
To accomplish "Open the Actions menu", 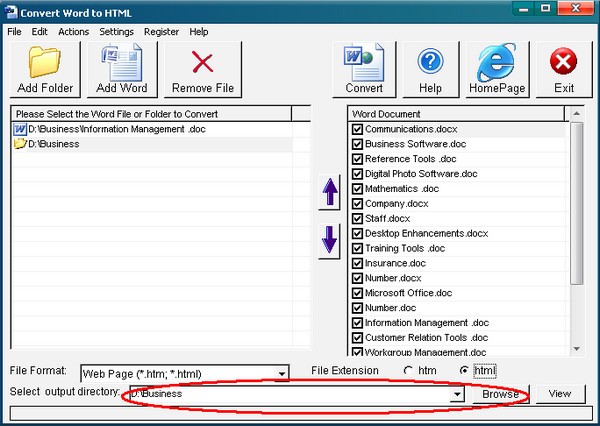I will coord(73,32).
